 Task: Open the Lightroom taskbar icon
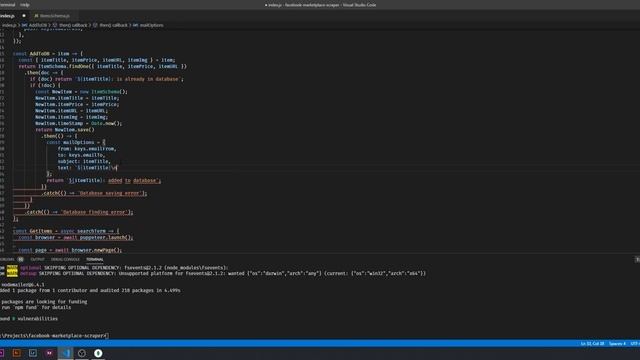click(33, 353)
